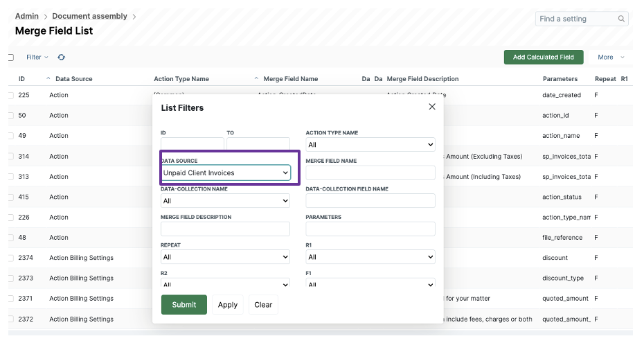Tick checkbox for row ID 49
This screenshot has height=352, width=644.
[10, 136]
